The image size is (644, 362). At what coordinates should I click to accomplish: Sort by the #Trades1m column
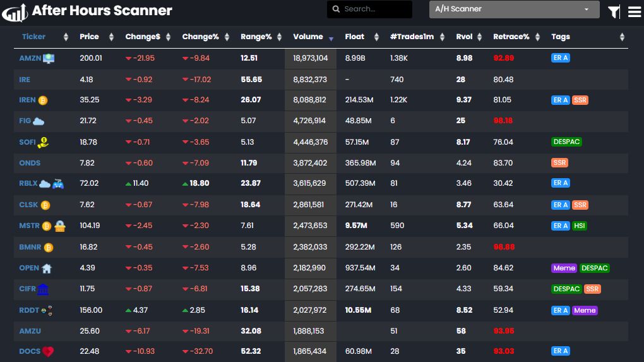point(442,37)
